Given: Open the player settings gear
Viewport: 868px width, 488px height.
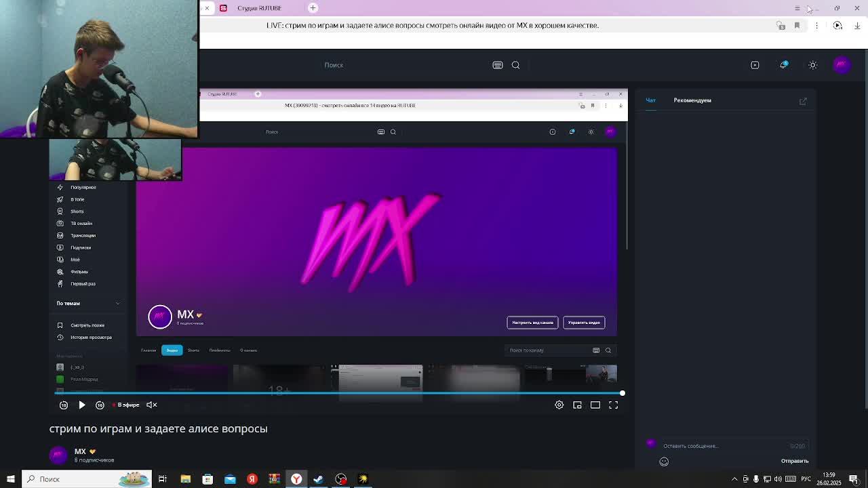Looking at the screenshot, I should click(x=559, y=405).
